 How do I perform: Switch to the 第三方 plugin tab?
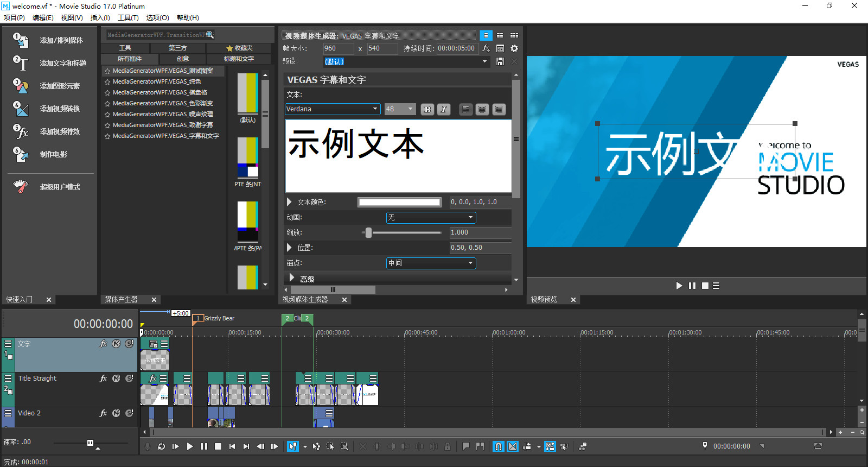click(x=178, y=48)
